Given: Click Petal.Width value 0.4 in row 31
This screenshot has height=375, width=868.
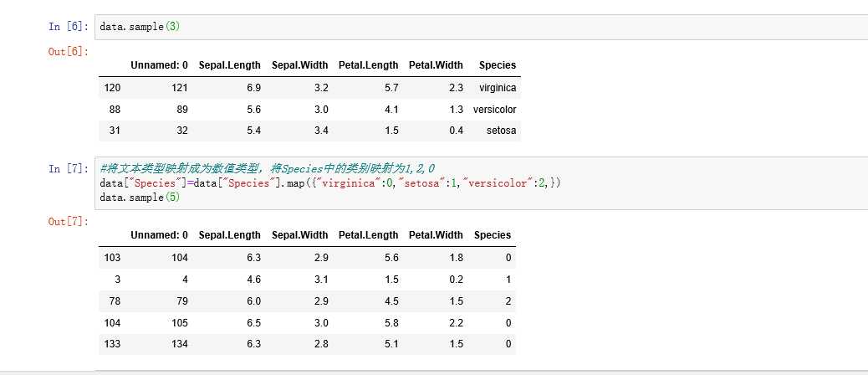Looking at the screenshot, I should [x=457, y=131].
